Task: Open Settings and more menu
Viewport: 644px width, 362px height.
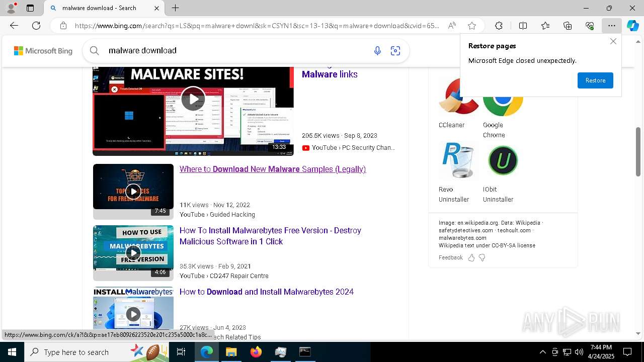Action: pos(611,26)
